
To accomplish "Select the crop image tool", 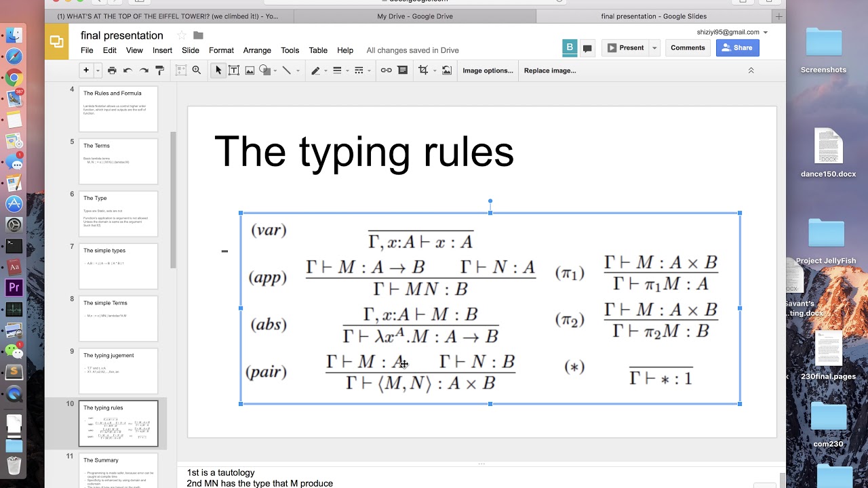I will click(423, 70).
